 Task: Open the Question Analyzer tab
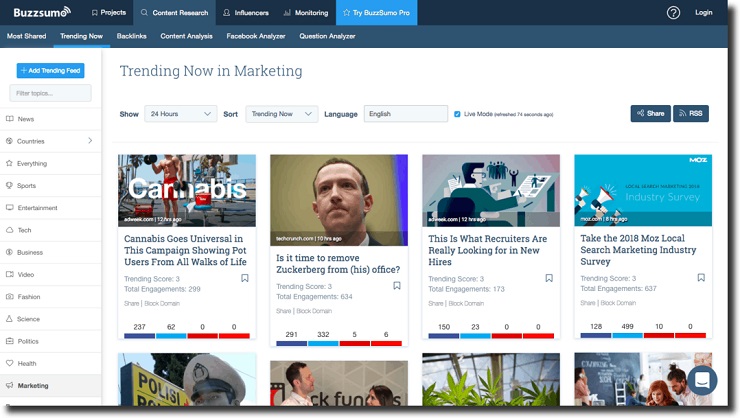pyautogui.click(x=327, y=36)
